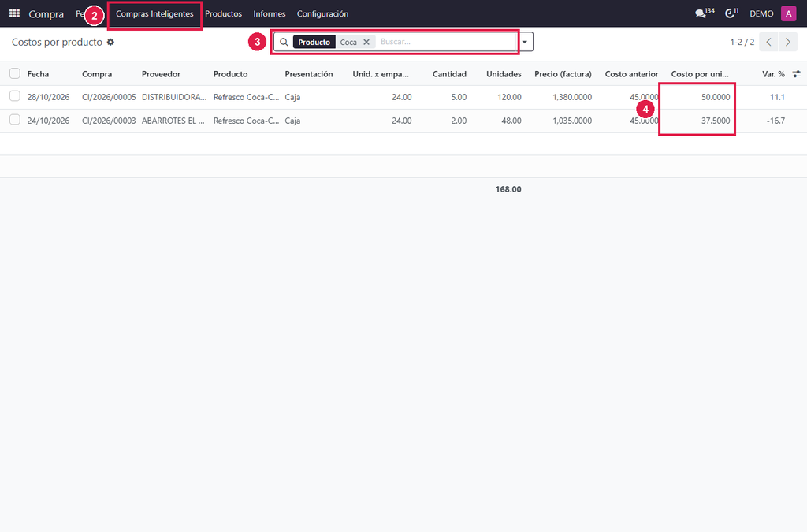Click the 168.00 units total

pyautogui.click(x=508, y=189)
